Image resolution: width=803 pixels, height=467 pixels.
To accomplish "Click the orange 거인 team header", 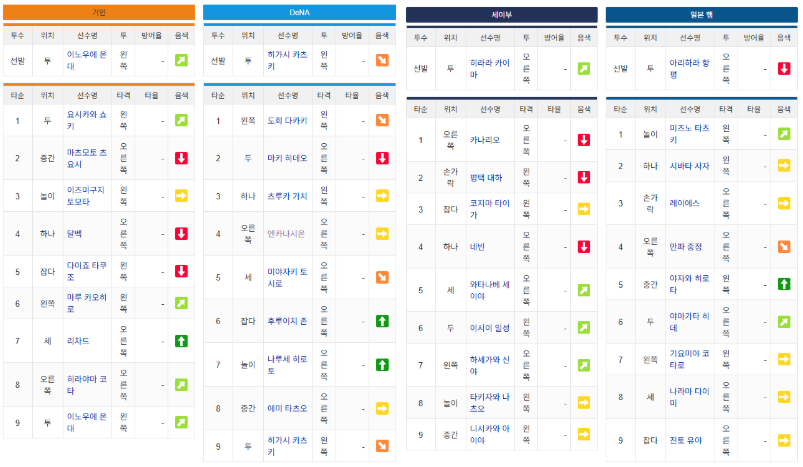I will point(99,12).
